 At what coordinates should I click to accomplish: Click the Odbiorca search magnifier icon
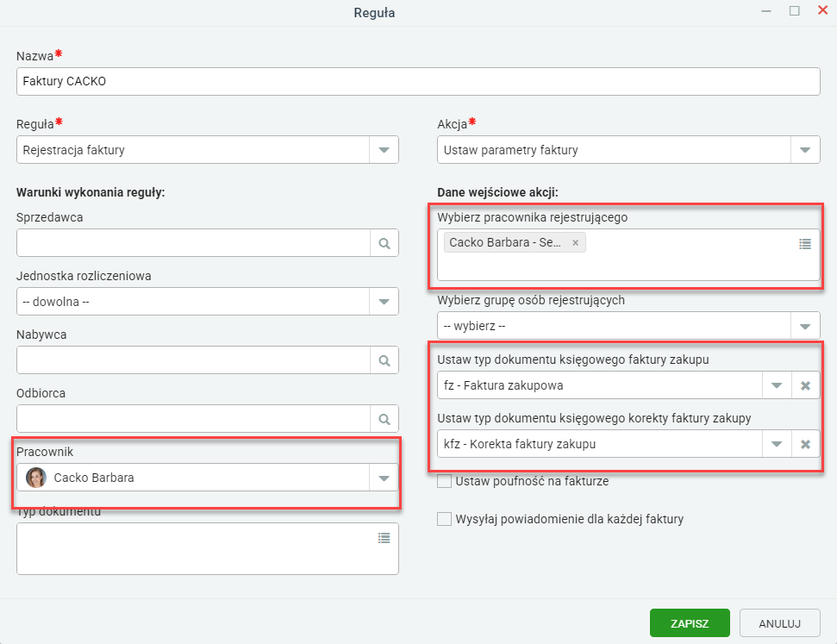pos(384,419)
